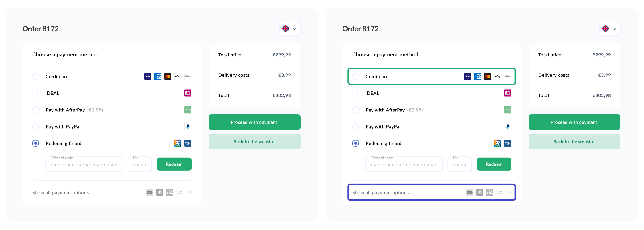Click the green AfterPay logo in the first order panel
This screenshot has height=230, width=644.
(188, 110)
